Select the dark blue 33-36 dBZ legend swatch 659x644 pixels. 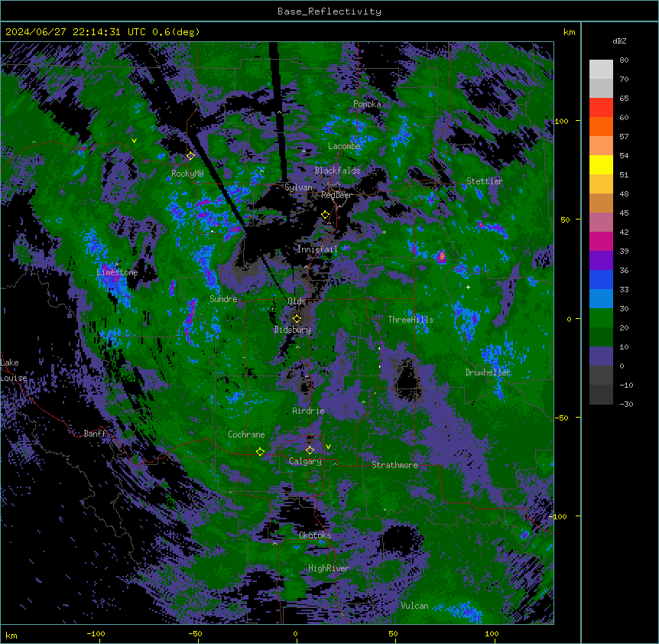[x=601, y=279]
